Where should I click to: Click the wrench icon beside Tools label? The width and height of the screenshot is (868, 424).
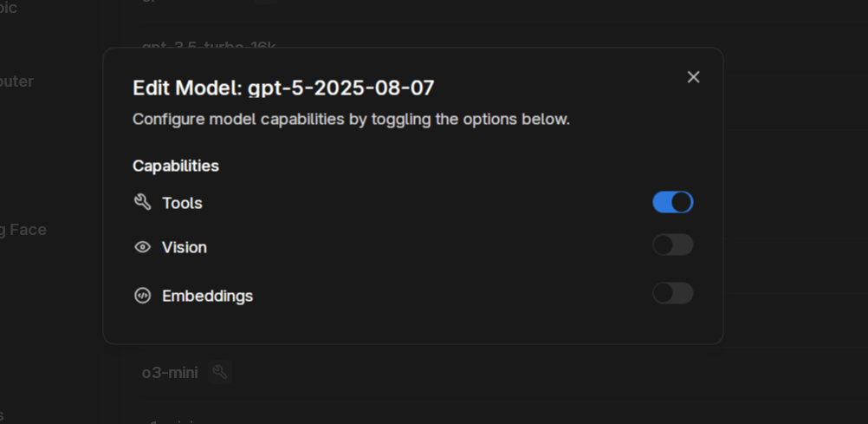[x=143, y=202]
